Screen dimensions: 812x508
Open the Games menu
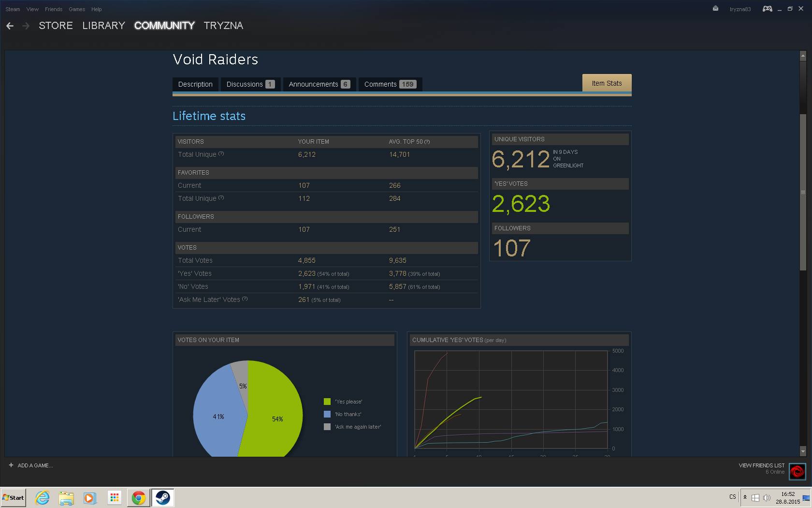pos(77,9)
